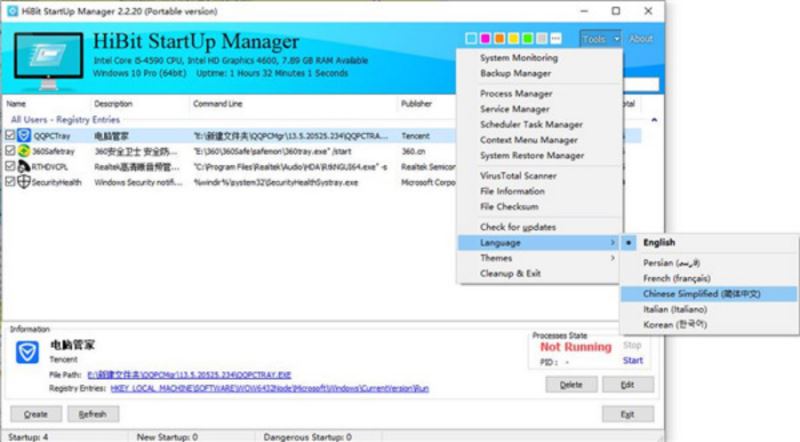Pick the gray theme swatch
800x442 pixels.
click(542, 38)
